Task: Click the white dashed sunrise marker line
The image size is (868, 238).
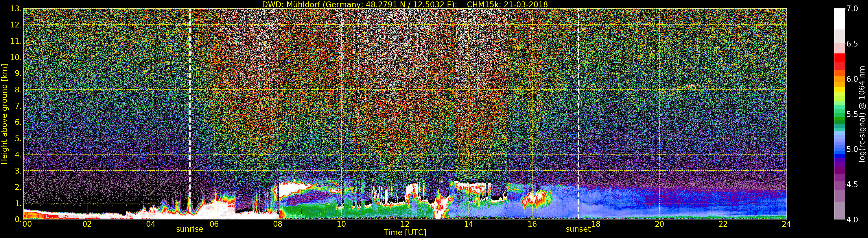Action: [x=190, y=114]
